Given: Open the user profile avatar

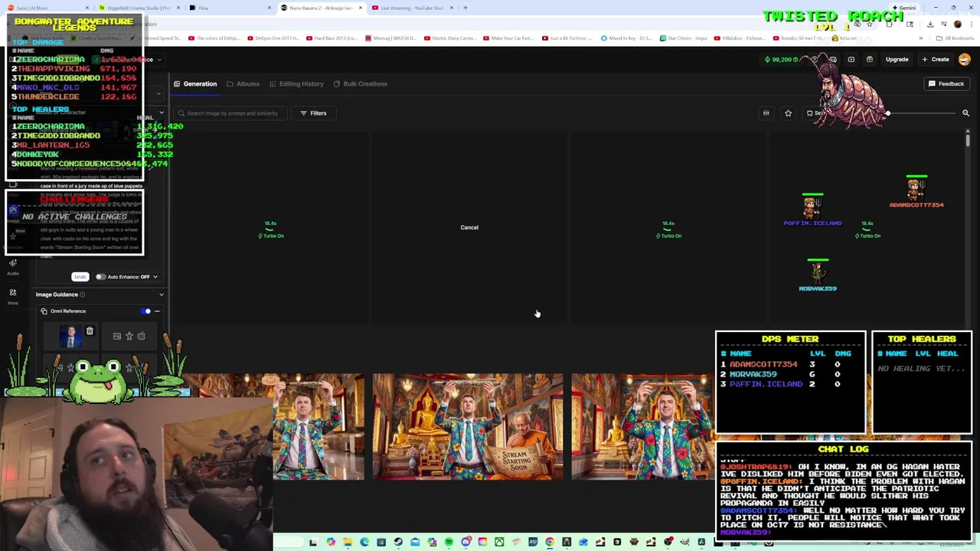Looking at the screenshot, I should point(964,59).
